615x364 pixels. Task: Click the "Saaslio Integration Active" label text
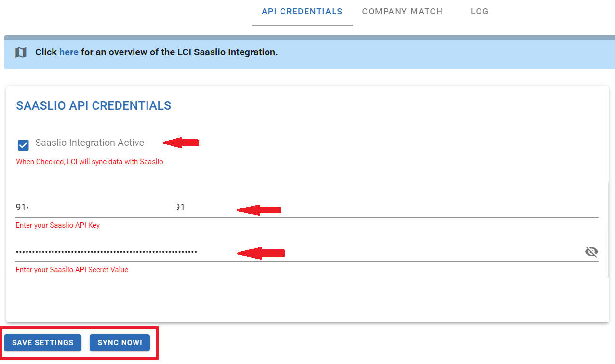[x=90, y=143]
